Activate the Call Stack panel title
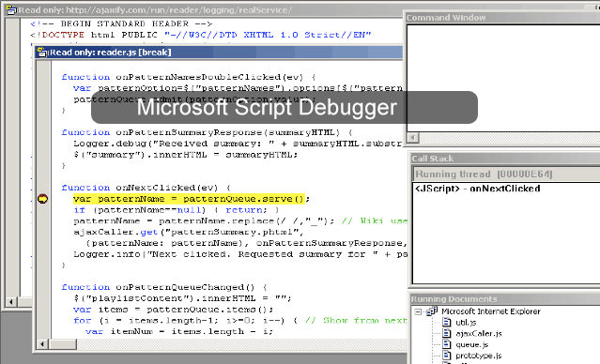 coord(505,159)
